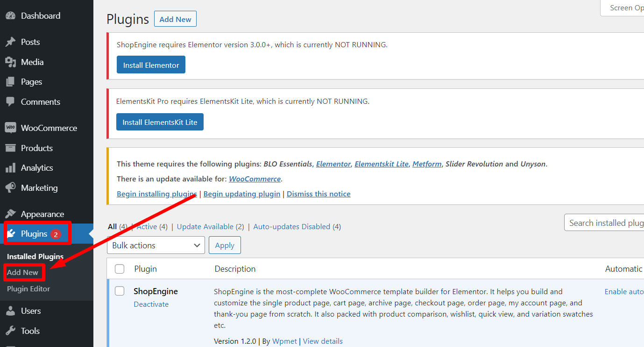Click the Marketing megaphone icon
This screenshot has height=347, width=644.
coord(10,188)
